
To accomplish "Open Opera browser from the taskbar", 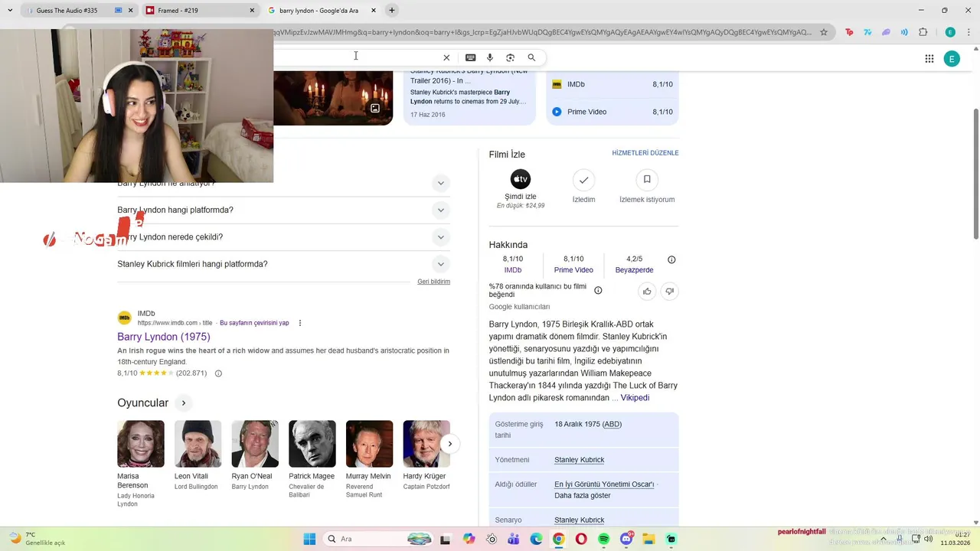I will pyautogui.click(x=581, y=539).
